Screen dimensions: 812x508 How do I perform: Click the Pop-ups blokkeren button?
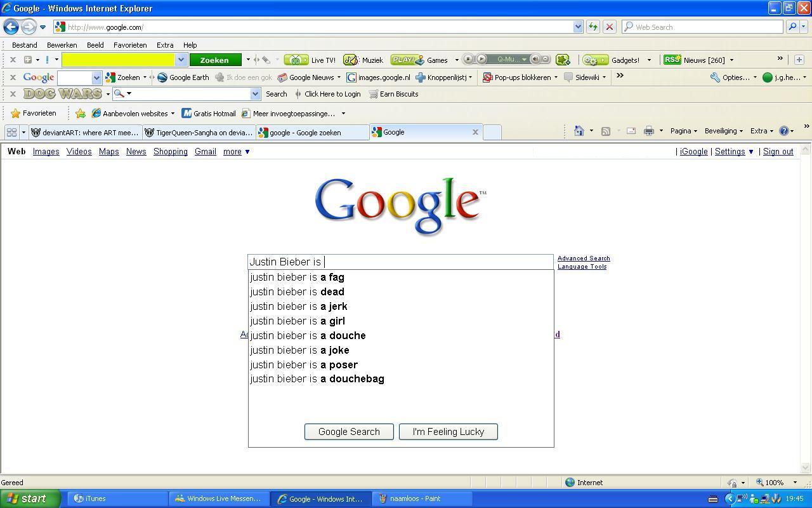click(x=517, y=77)
